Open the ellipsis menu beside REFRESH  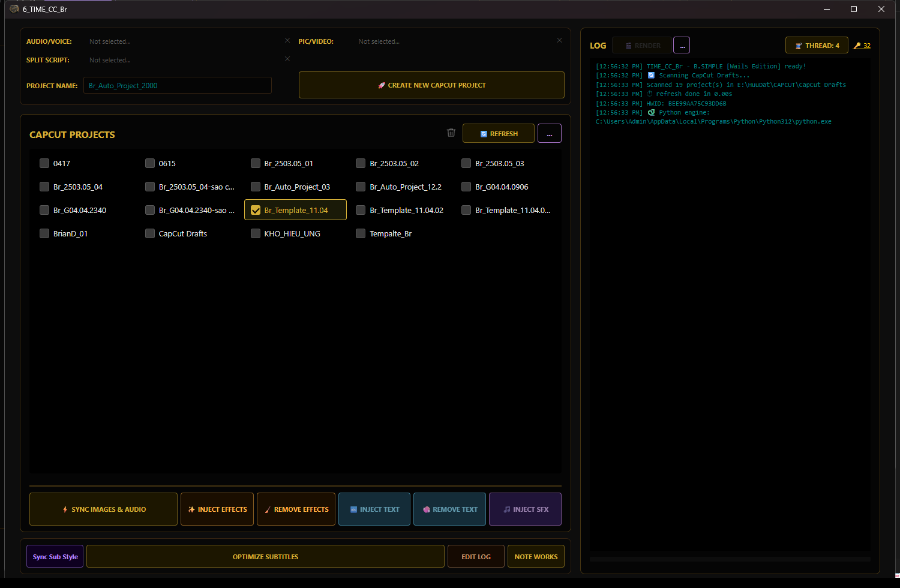tap(550, 133)
